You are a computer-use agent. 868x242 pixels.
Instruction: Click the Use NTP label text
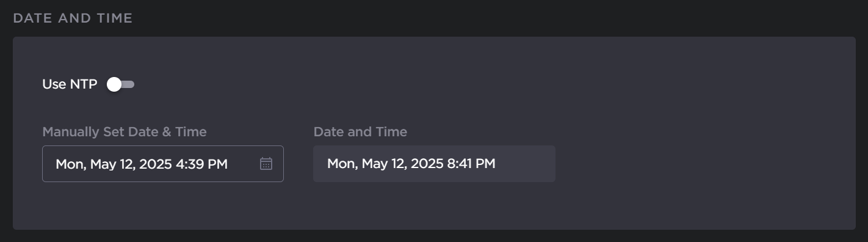pyautogui.click(x=70, y=84)
